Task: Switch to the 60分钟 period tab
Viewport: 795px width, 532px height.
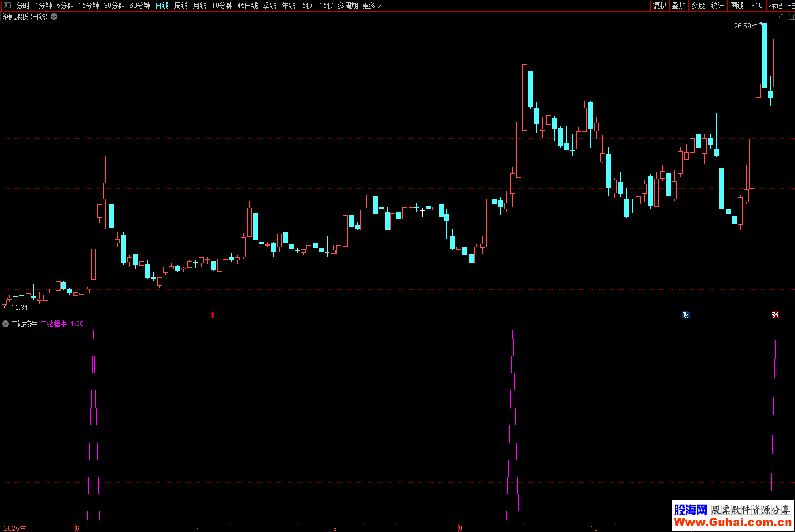Action: pos(140,6)
